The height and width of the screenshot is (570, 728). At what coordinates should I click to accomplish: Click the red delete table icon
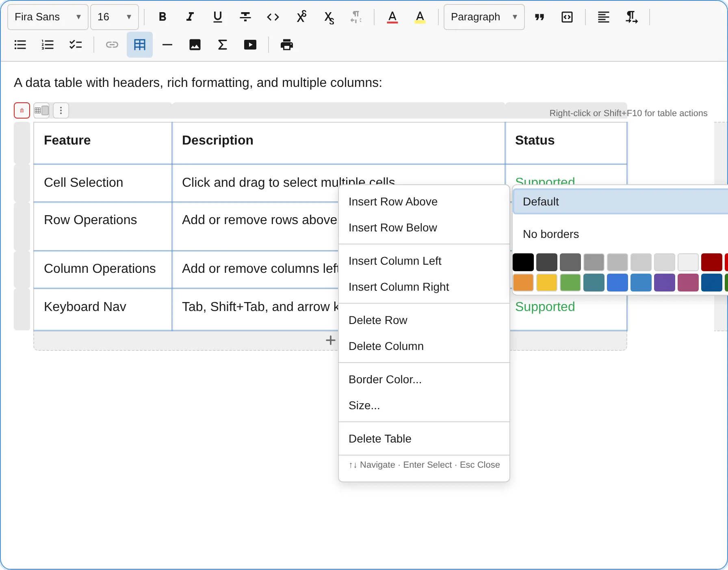[22, 110]
